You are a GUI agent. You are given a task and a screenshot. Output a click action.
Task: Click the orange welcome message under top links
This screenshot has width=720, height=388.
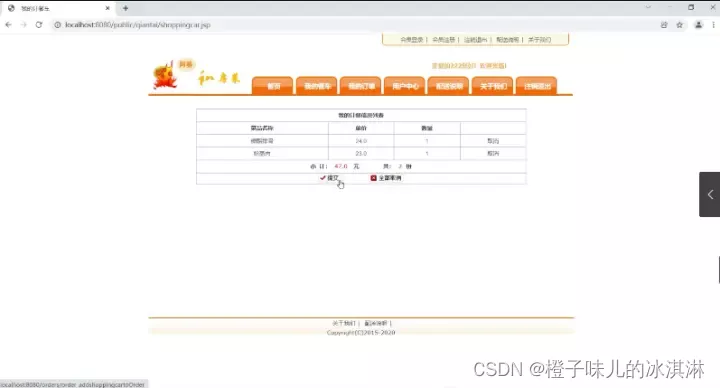pos(469,66)
